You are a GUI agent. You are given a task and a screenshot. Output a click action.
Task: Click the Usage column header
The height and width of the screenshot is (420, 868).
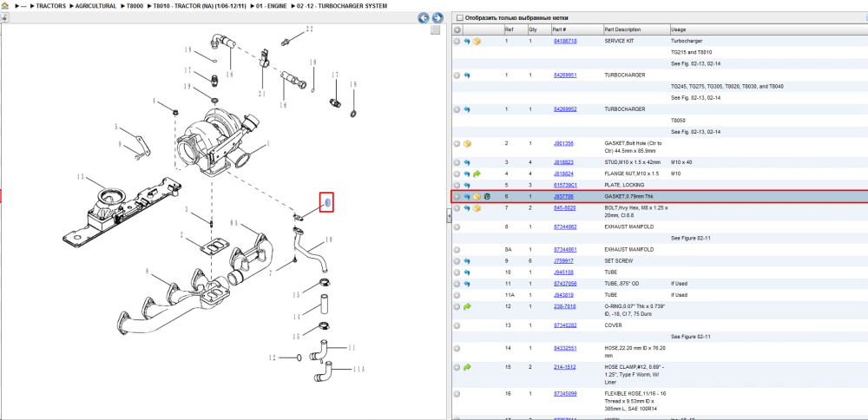768,30
